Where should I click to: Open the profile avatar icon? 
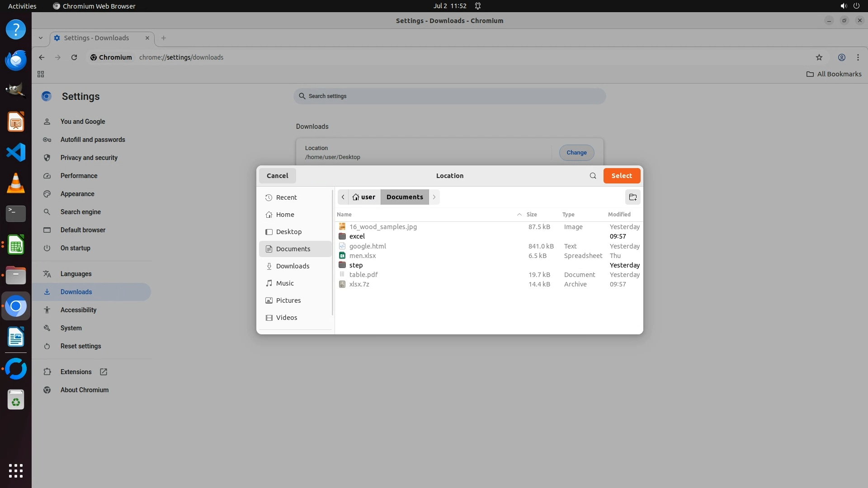[x=841, y=57]
